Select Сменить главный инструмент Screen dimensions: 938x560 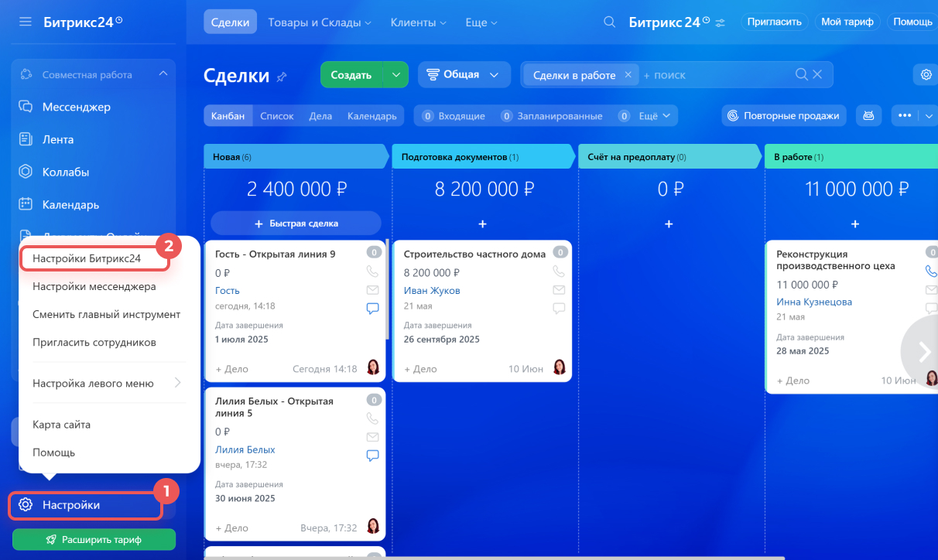(x=106, y=314)
